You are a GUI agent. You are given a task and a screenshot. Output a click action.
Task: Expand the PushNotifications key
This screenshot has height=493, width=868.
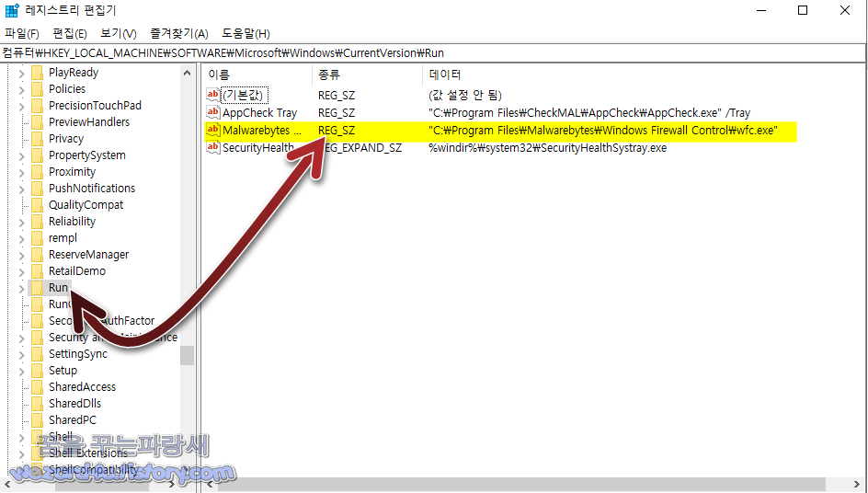point(21,189)
